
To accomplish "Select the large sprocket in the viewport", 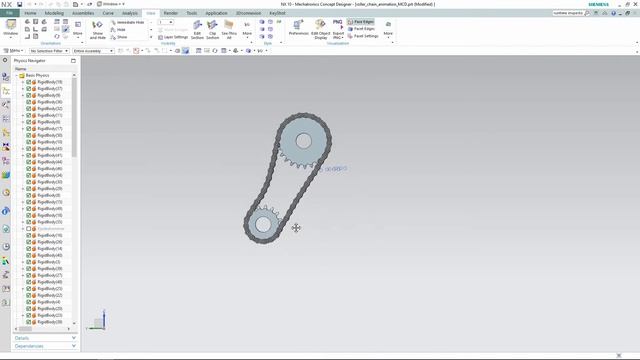I will [x=303, y=141].
